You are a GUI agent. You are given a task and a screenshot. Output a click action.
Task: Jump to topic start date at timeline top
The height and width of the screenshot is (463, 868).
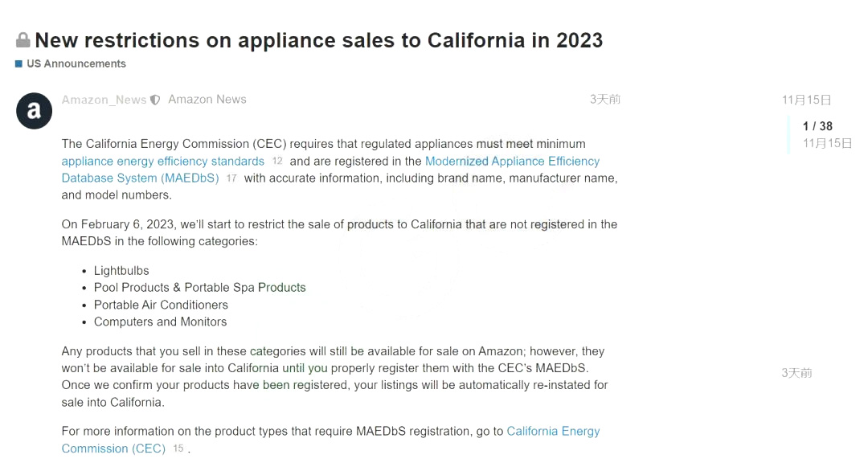(806, 100)
